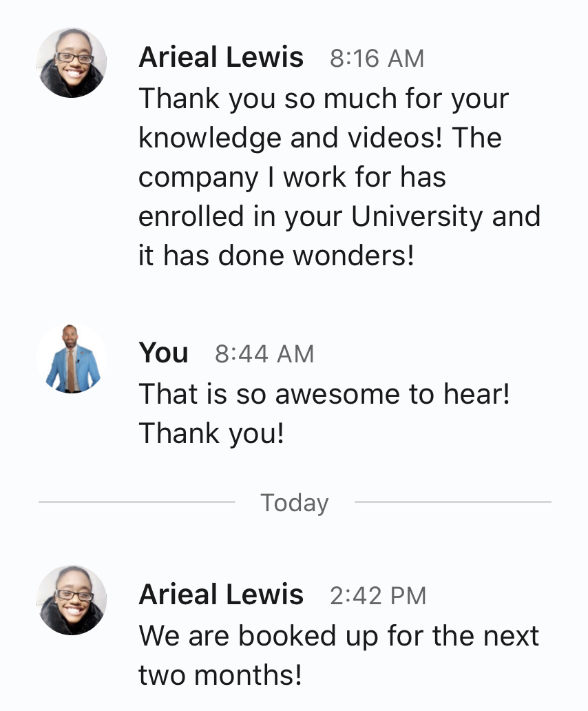Click the "Today" date divider label
This screenshot has width=588, height=711.
pyautogui.click(x=295, y=503)
